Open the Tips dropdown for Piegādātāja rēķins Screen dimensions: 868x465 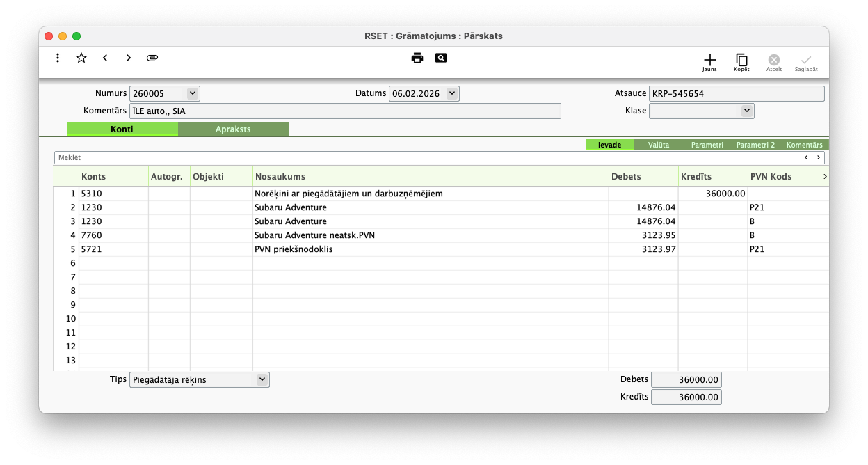tap(262, 379)
